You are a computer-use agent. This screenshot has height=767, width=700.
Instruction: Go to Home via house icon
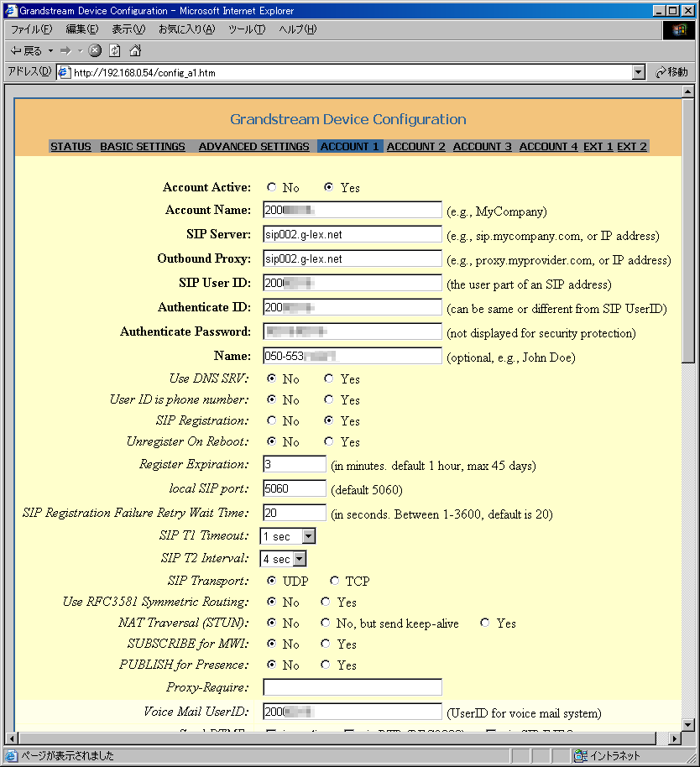pyautogui.click(x=134, y=51)
